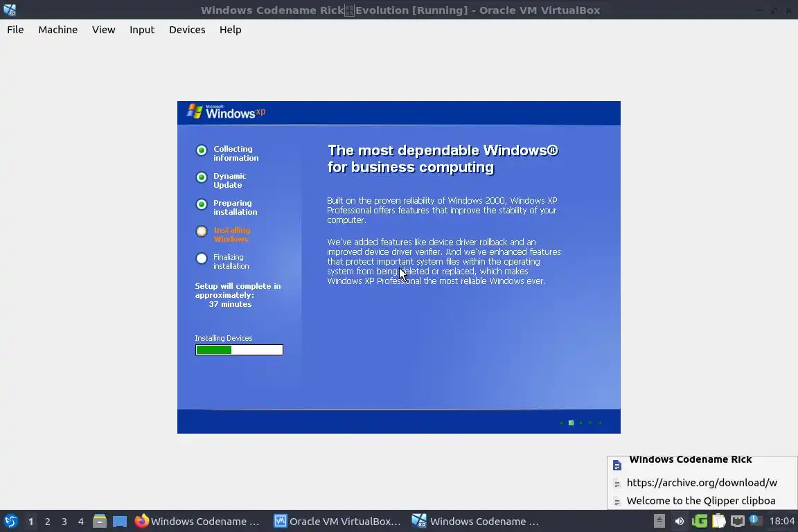Click the VirtualBox Manager icon in taskbar
Viewport: 798px width, 532px height.
pos(281,521)
